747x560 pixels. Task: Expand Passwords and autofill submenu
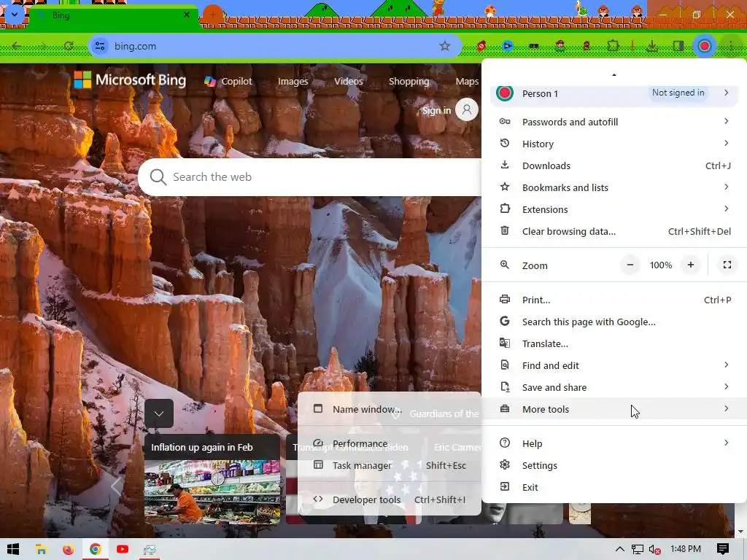(x=614, y=122)
